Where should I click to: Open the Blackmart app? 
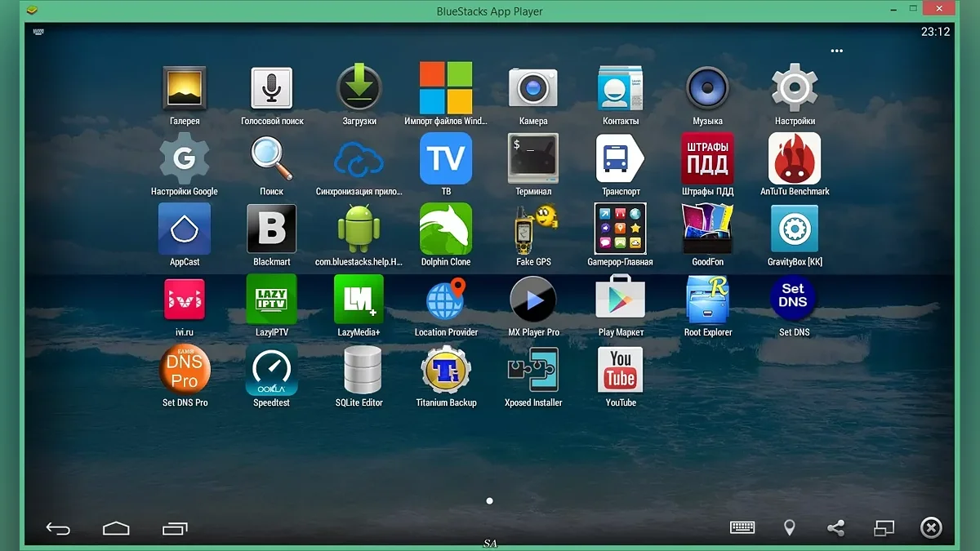[x=272, y=229]
